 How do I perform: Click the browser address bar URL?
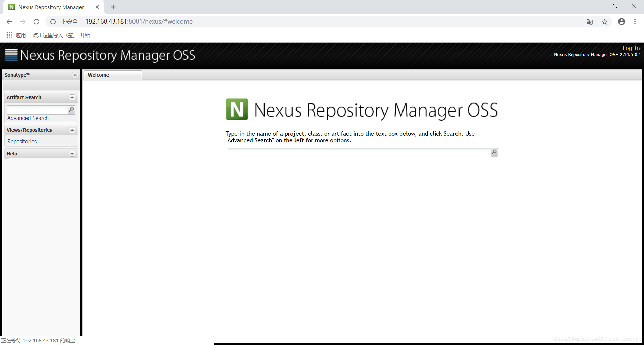pos(139,22)
